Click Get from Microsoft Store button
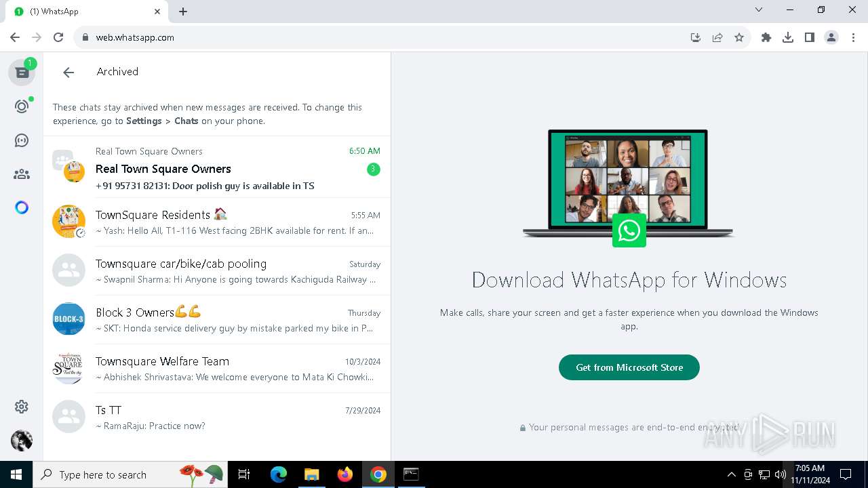The image size is (868, 488). pyautogui.click(x=629, y=367)
